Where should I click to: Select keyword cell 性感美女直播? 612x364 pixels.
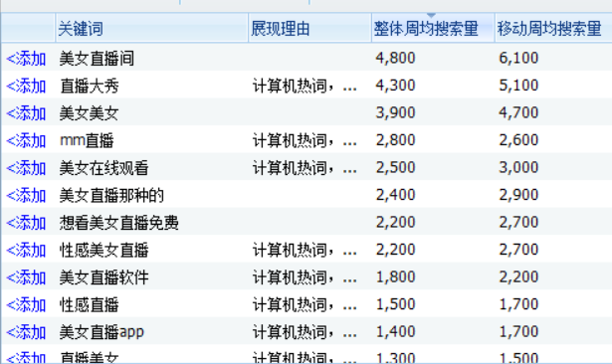click(103, 250)
